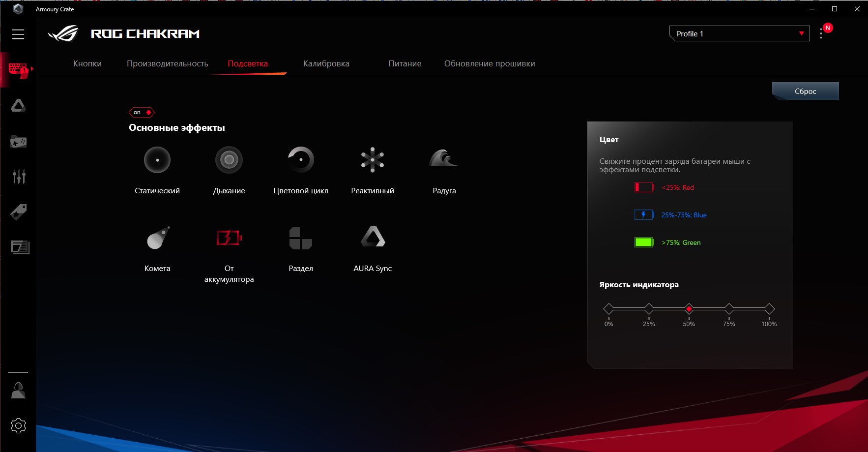Click the '<25%: Red' text

[x=678, y=187]
